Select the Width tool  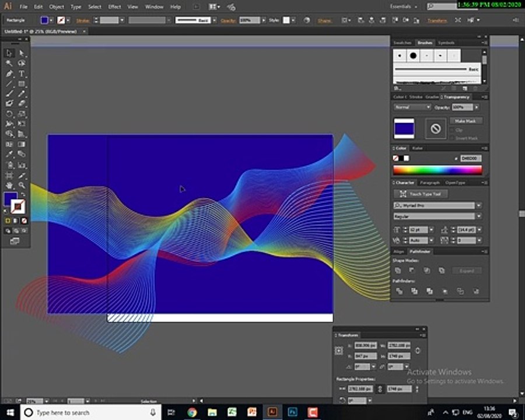click(9, 124)
